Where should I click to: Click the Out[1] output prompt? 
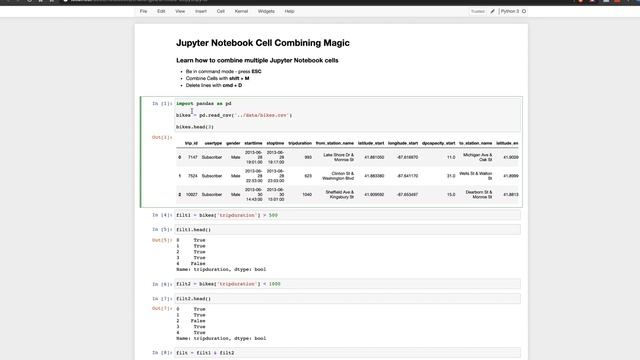click(162, 138)
